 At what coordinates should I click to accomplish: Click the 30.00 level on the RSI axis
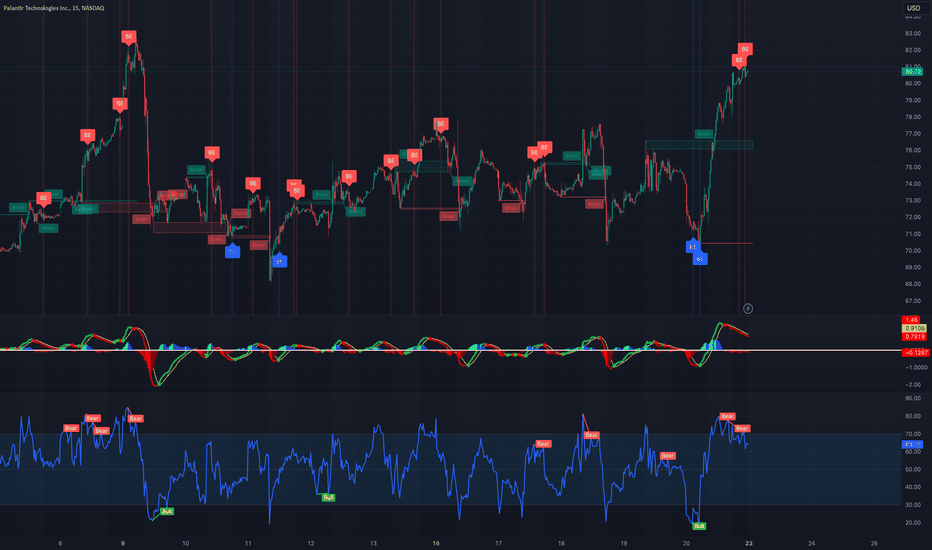coord(912,505)
